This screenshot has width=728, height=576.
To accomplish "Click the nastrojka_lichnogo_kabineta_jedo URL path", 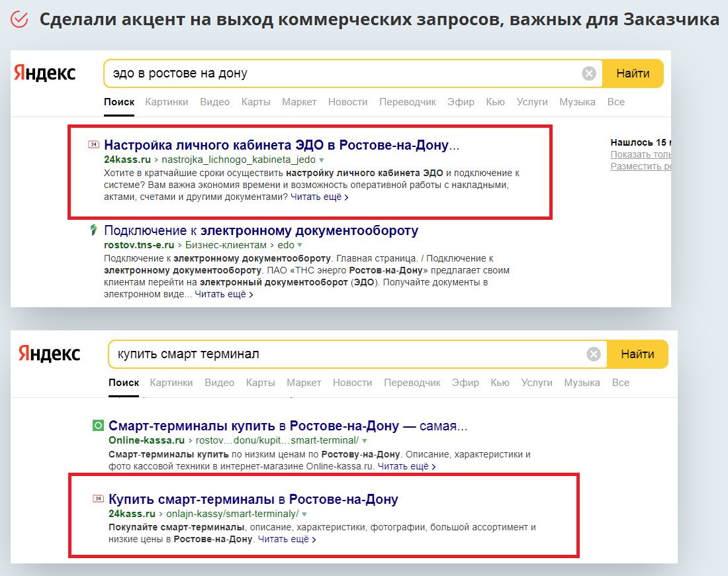I will pos(238,160).
